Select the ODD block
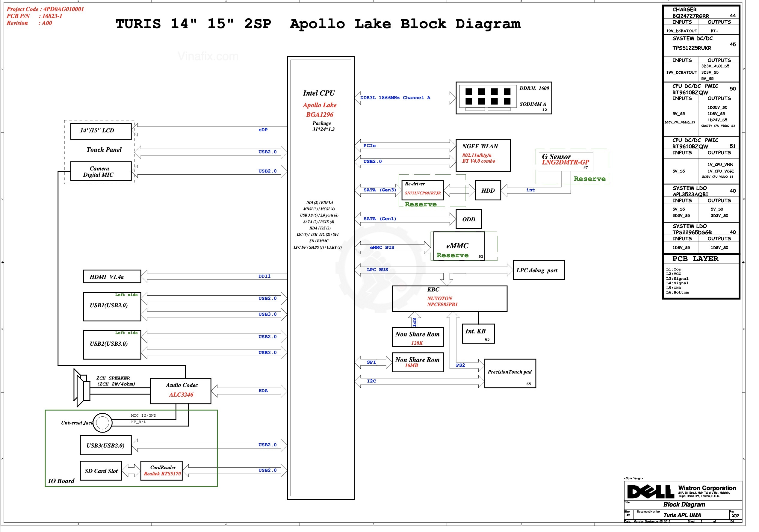The height and width of the screenshot is (532, 759). 469,219
